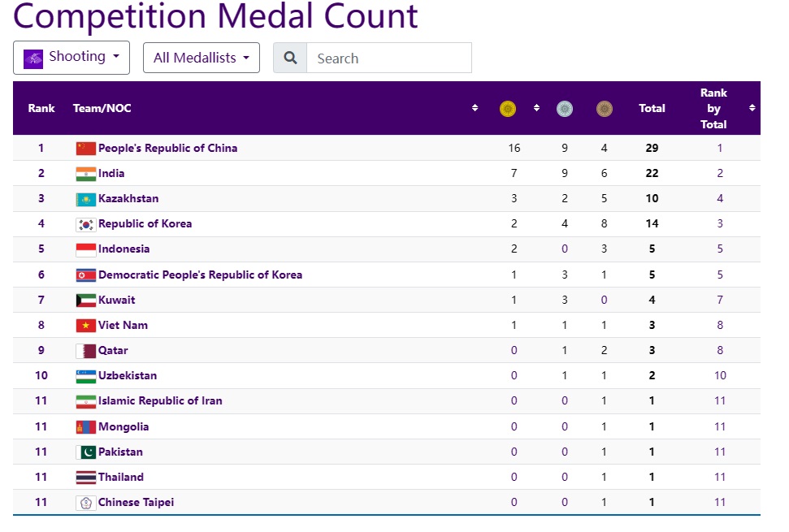
Task: Click the People's Republic of China flag
Action: [x=85, y=149]
